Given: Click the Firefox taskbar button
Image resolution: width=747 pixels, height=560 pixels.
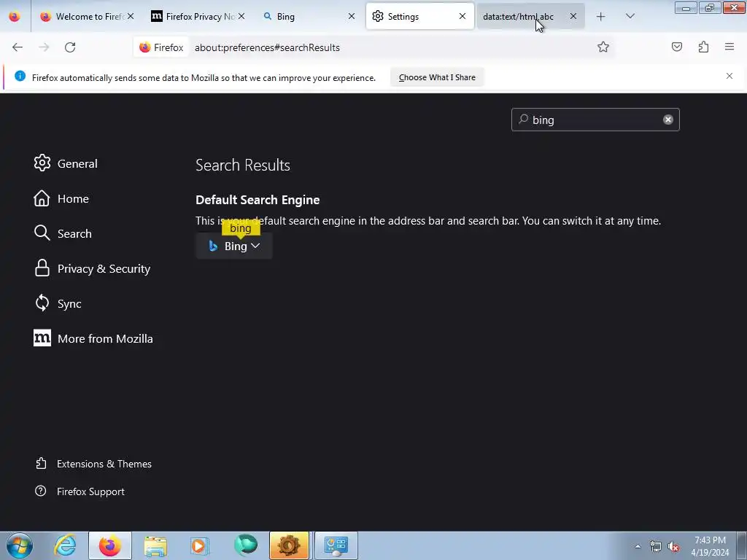Looking at the screenshot, I should (x=109, y=545).
